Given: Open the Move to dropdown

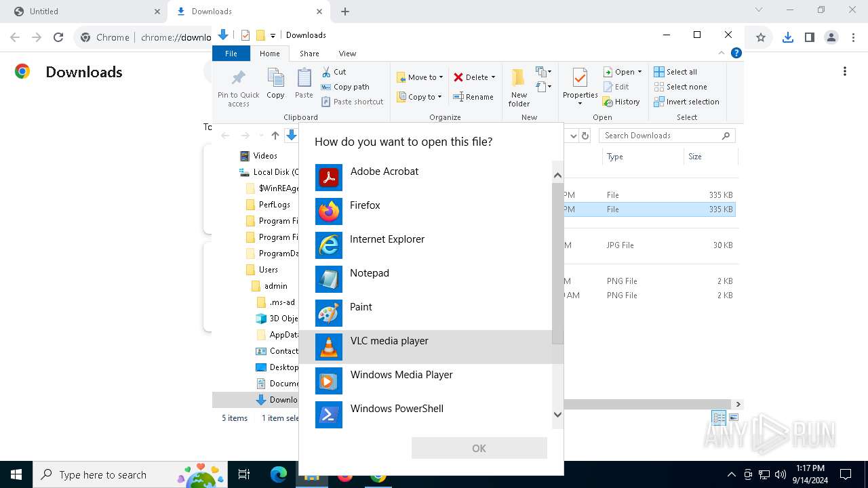Looking at the screenshot, I should tap(420, 77).
